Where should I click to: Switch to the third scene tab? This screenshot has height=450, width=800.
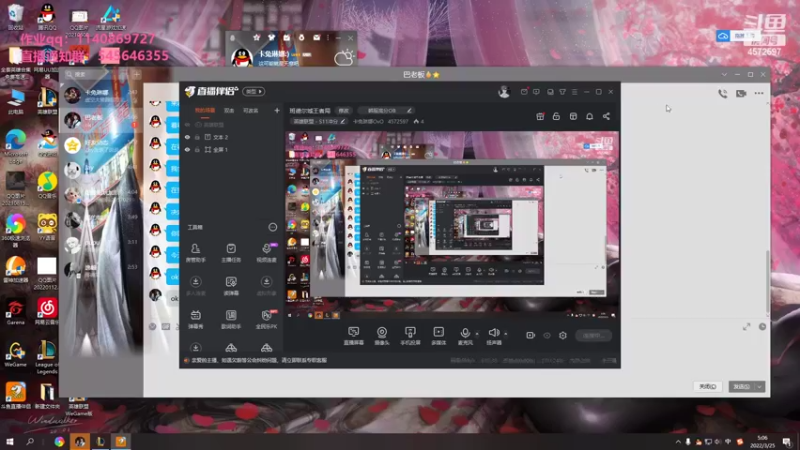[x=250, y=110]
